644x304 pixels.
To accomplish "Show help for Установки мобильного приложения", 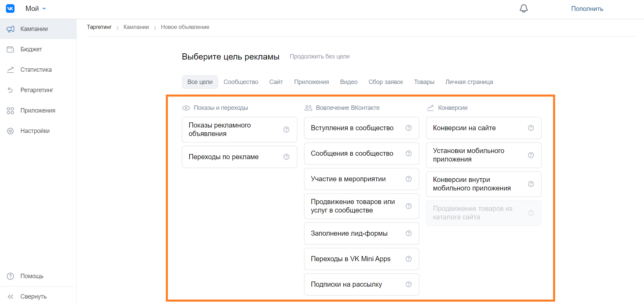I will pyautogui.click(x=531, y=155).
